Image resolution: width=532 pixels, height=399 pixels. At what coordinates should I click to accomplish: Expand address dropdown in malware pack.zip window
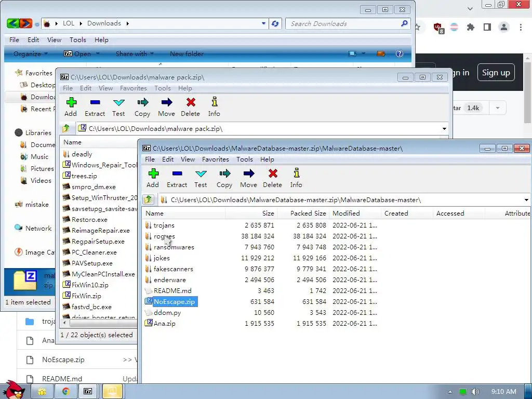[444, 129]
